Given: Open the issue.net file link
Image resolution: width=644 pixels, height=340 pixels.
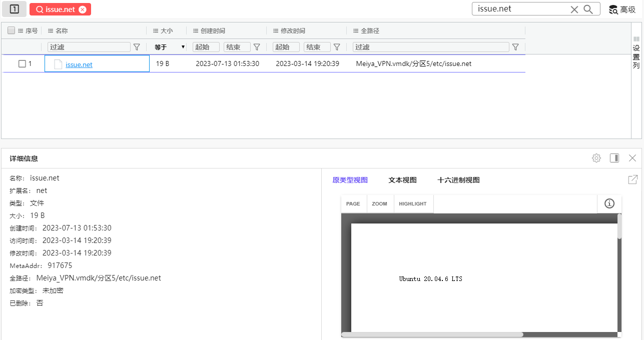Looking at the screenshot, I should pos(79,64).
